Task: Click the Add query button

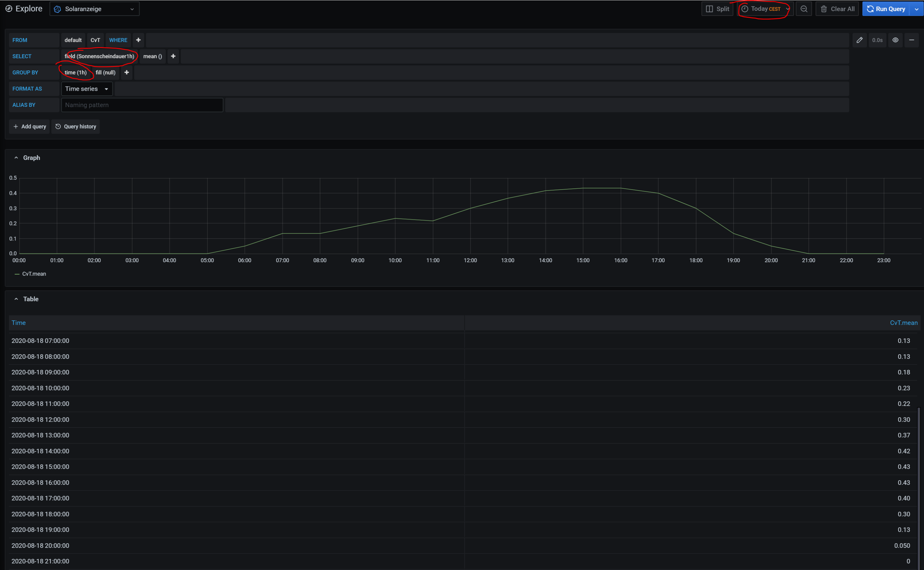Action: (30, 127)
